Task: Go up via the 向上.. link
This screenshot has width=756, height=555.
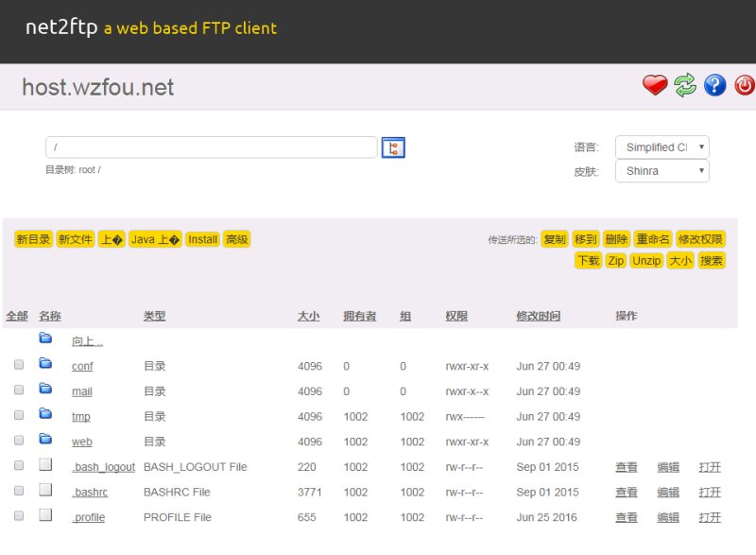Action: click(87, 341)
